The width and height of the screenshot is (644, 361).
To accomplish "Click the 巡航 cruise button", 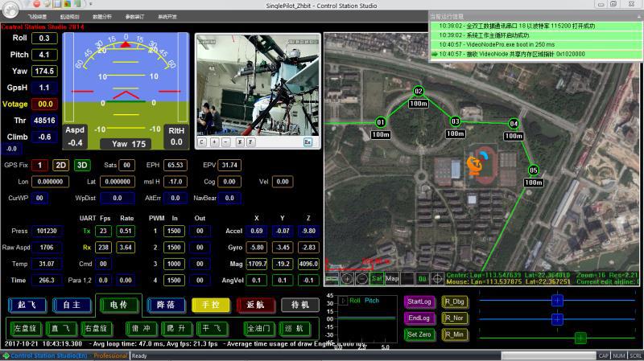I will click(294, 328).
